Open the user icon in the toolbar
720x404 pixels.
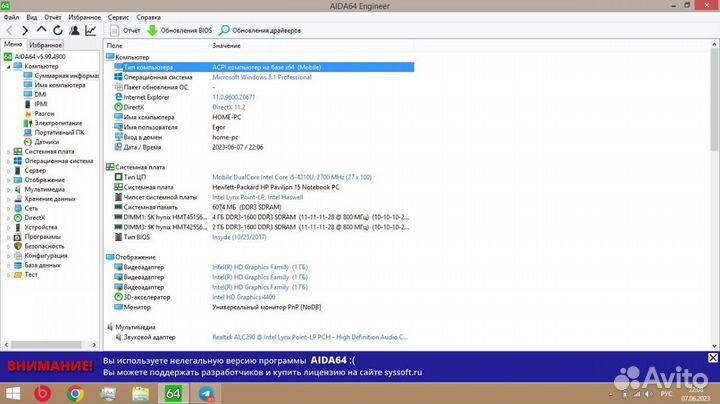[74, 31]
